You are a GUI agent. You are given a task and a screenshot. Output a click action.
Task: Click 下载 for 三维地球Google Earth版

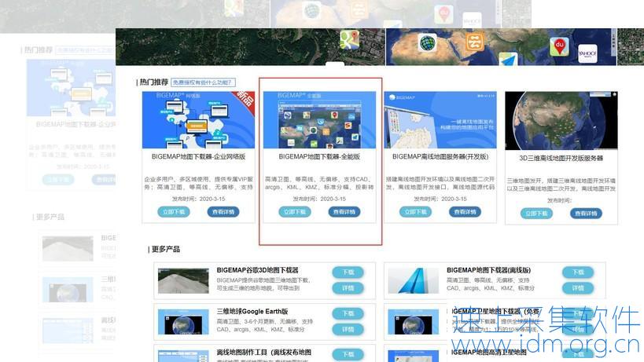(348, 313)
